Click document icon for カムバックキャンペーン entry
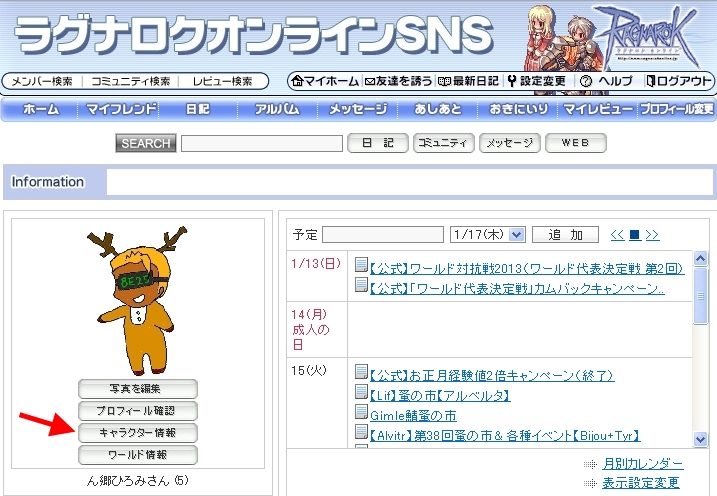 pos(361,285)
